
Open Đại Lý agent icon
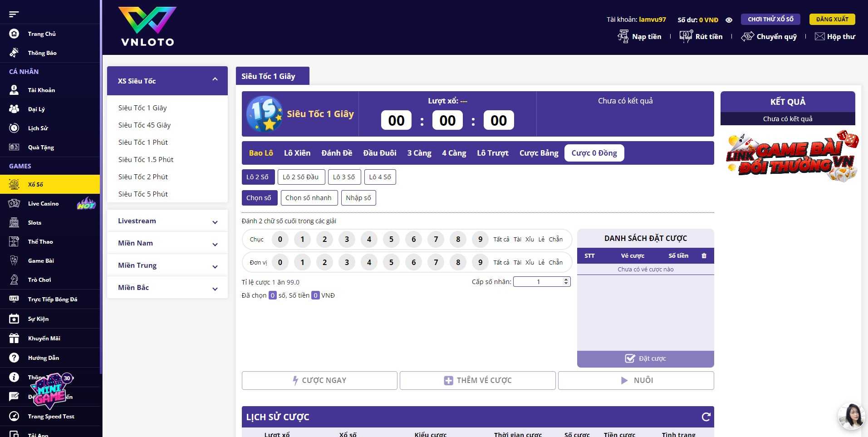[x=14, y=109]
